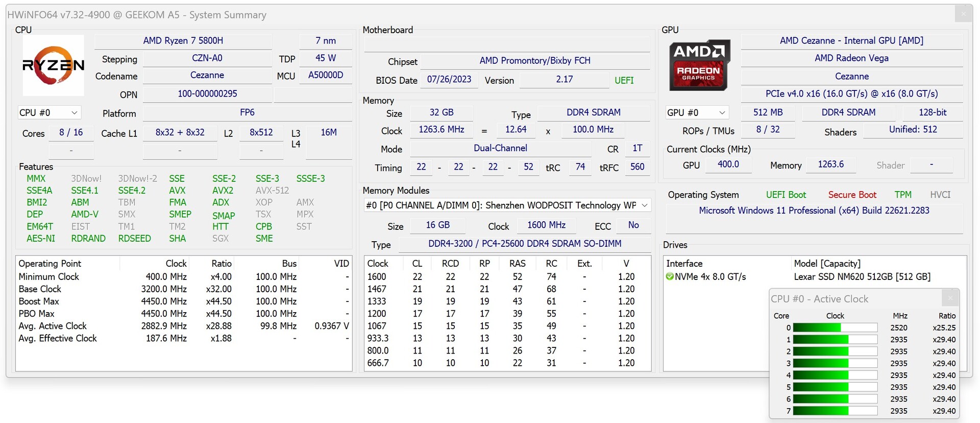Click the Windows 11 Professional OS text

click(x=814, y=210)
